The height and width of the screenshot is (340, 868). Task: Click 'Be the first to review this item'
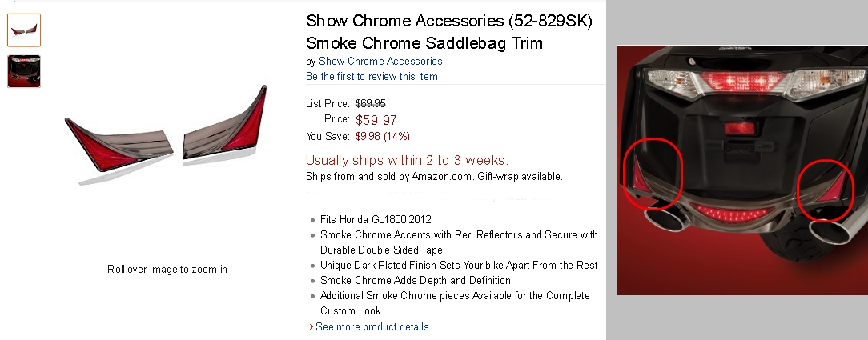tap(372, 76)
